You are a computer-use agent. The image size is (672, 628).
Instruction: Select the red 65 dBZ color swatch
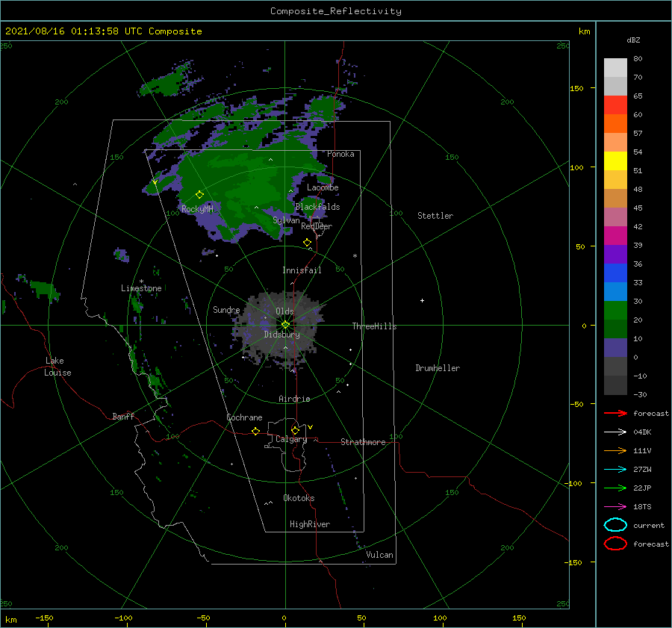point(615,105)
